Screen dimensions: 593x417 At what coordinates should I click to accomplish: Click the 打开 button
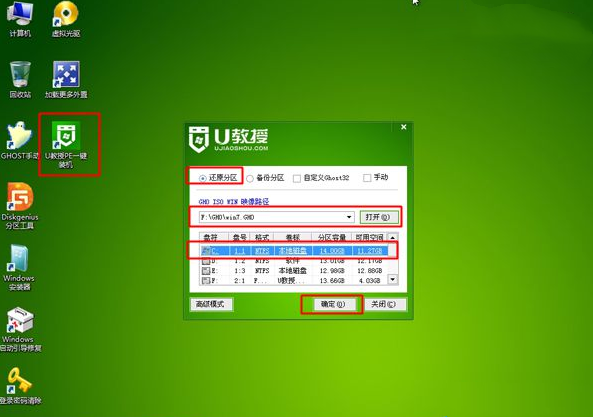click(x=378, y=217)
